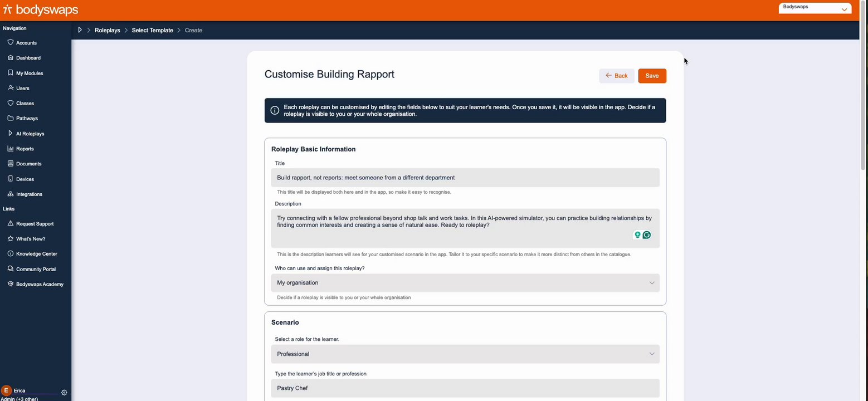Click the Community Portal chat icon
Image resolution: width=868 pixels, height=401 pixels.
(x=11, y=269)
